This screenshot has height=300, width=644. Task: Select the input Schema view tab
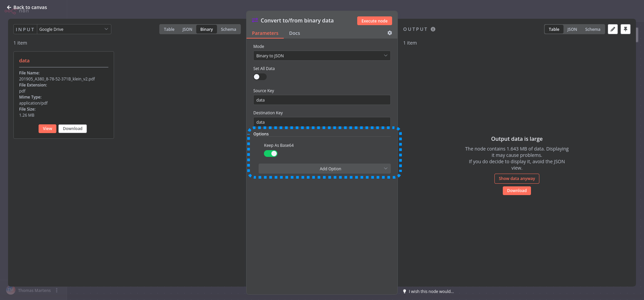click(228, 29)
